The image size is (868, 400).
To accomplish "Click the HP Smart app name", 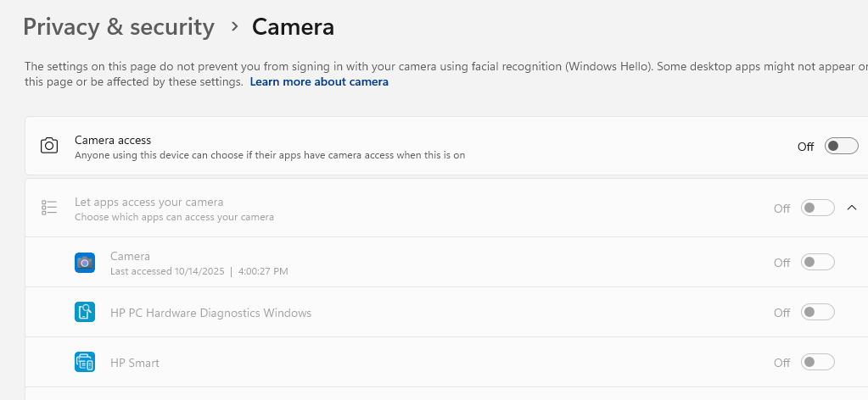I will pos(135,363).
